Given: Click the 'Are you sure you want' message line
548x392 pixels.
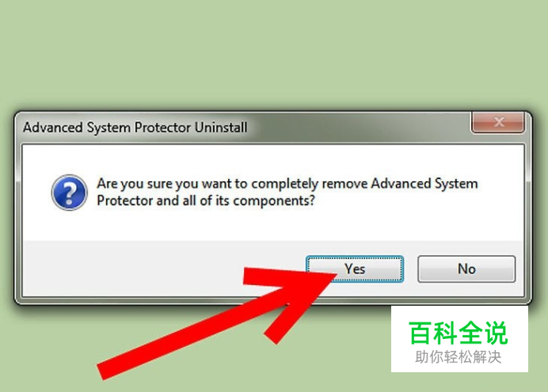Looking at the screenshot, I should 287,184.
